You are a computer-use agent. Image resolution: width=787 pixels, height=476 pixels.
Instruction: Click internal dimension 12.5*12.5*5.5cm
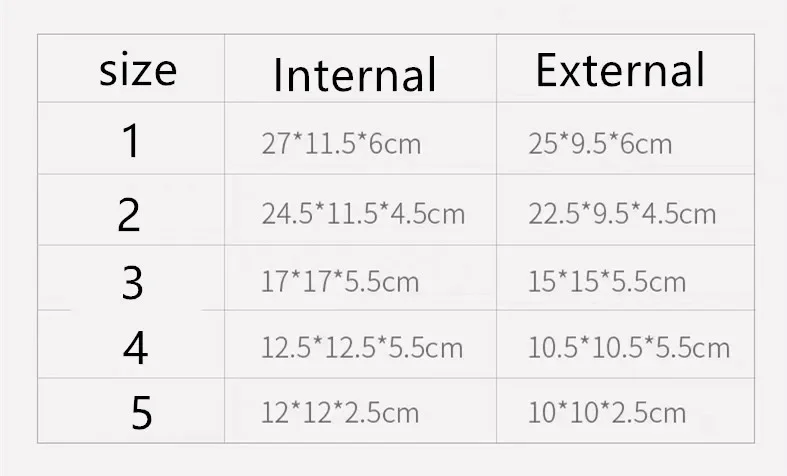tap(362, 347)
